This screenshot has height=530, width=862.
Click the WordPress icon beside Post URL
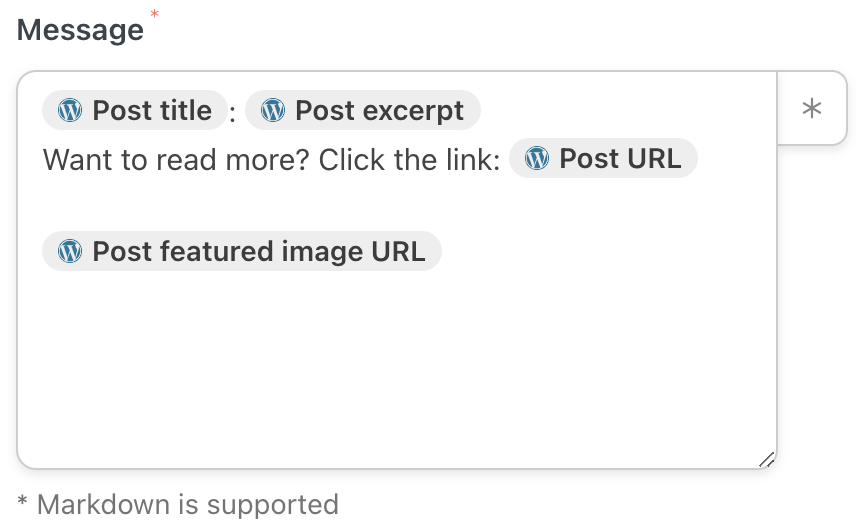tap(537, 158)
